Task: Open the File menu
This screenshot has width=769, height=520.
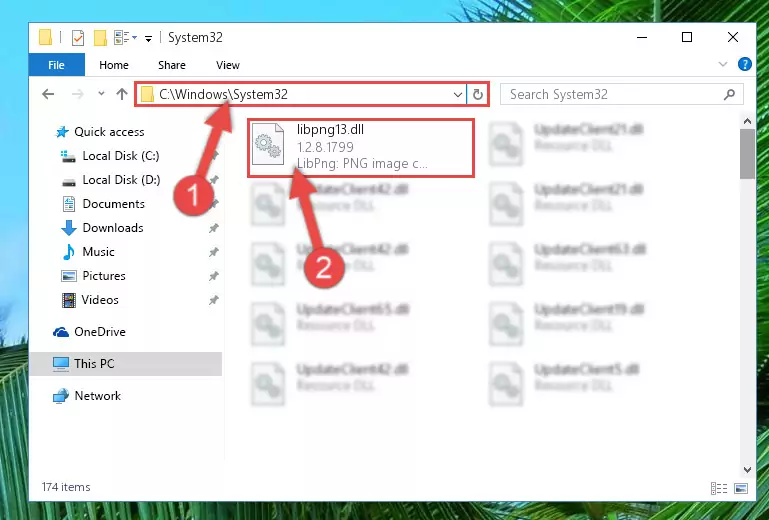Action: click(x=56, y=65)
